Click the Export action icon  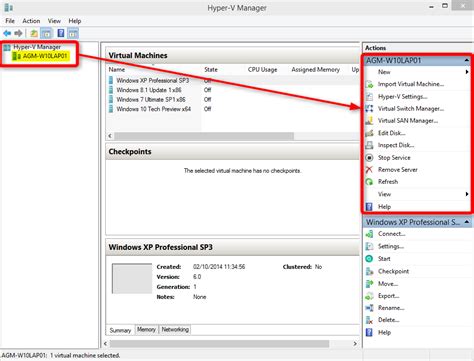point(369,296)
